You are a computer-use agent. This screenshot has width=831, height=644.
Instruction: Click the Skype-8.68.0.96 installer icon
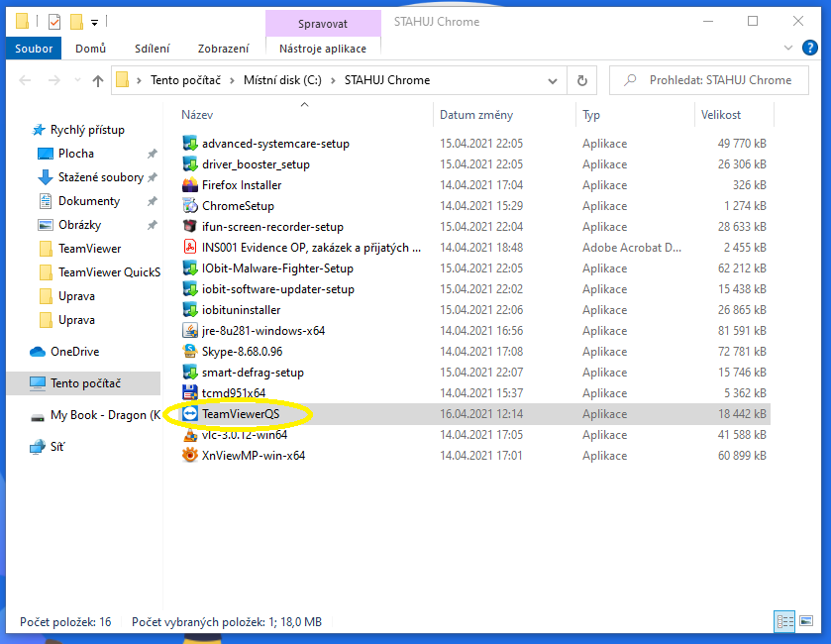pos(190,352)
